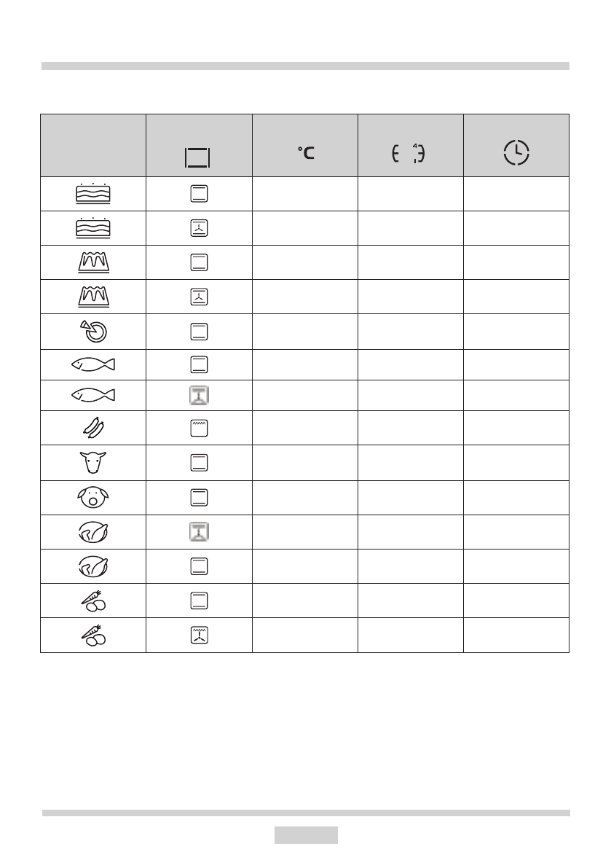Image resolution: width=611 pixels, height=868 pixels.
Task: Click the pizza food icon
Action: point(93,331)
